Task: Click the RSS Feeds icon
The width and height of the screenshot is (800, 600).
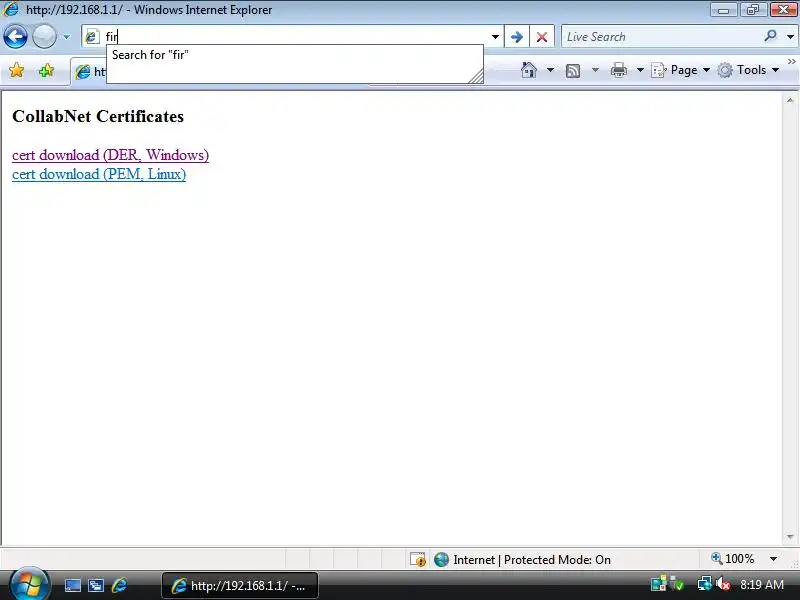Action: [573, 70]
